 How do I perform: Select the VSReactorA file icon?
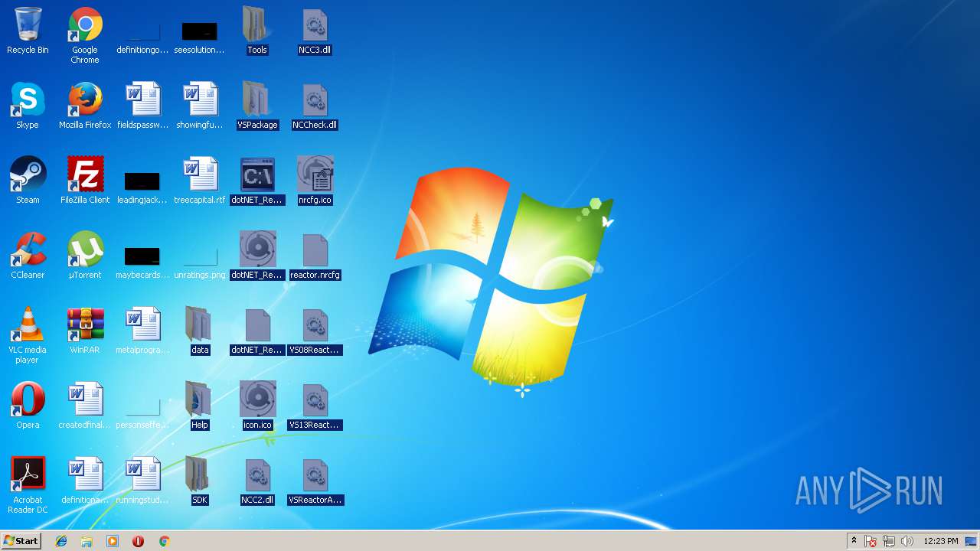[315, 481]
